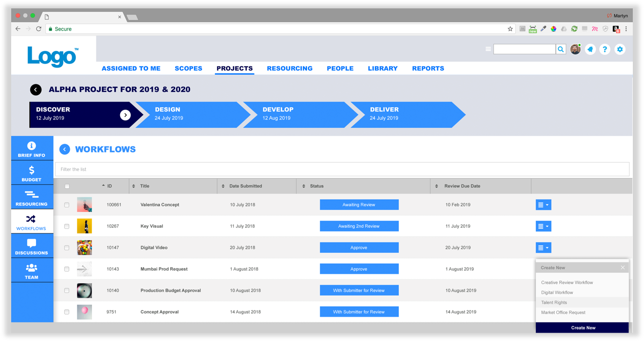Viewport: 644px width, 341px height.
Task: Open the settings gear icon in header
Action: coord(620,49)
